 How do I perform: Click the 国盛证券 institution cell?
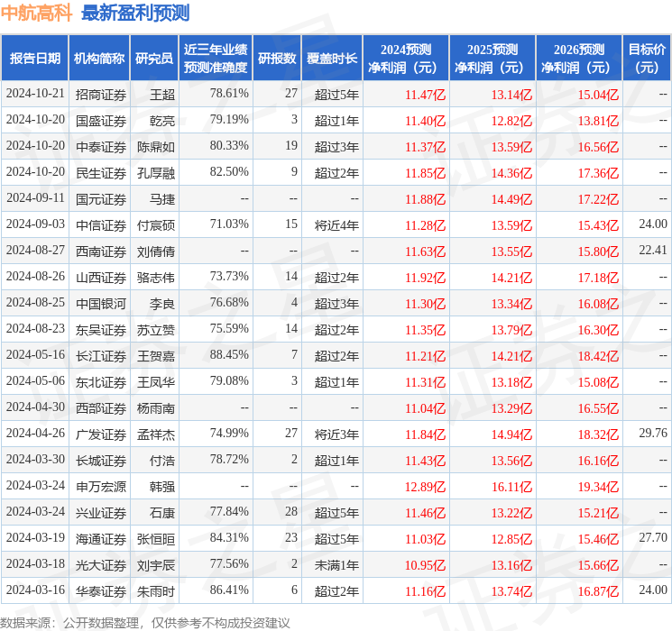coord(101,121)
